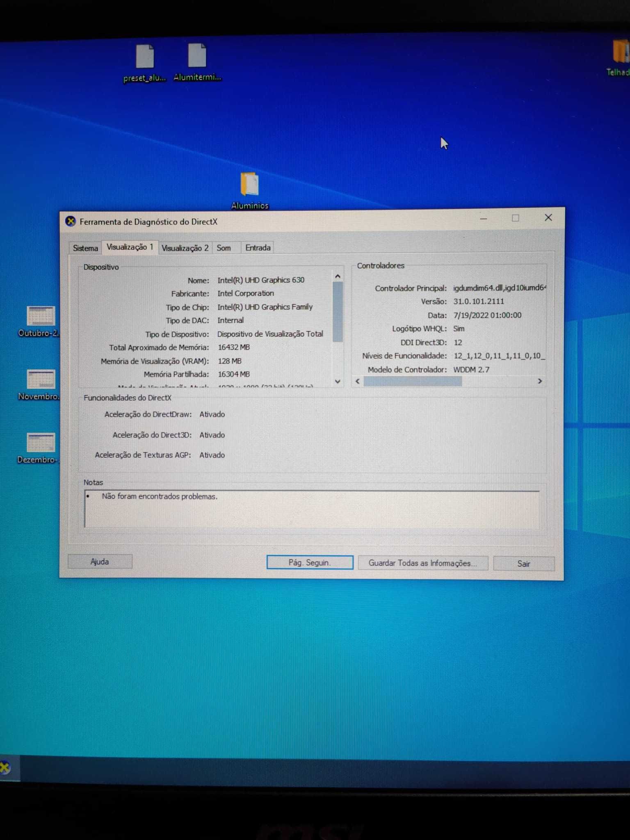Click the '16304 MB' shared memory value

click(x=234, y=374)
